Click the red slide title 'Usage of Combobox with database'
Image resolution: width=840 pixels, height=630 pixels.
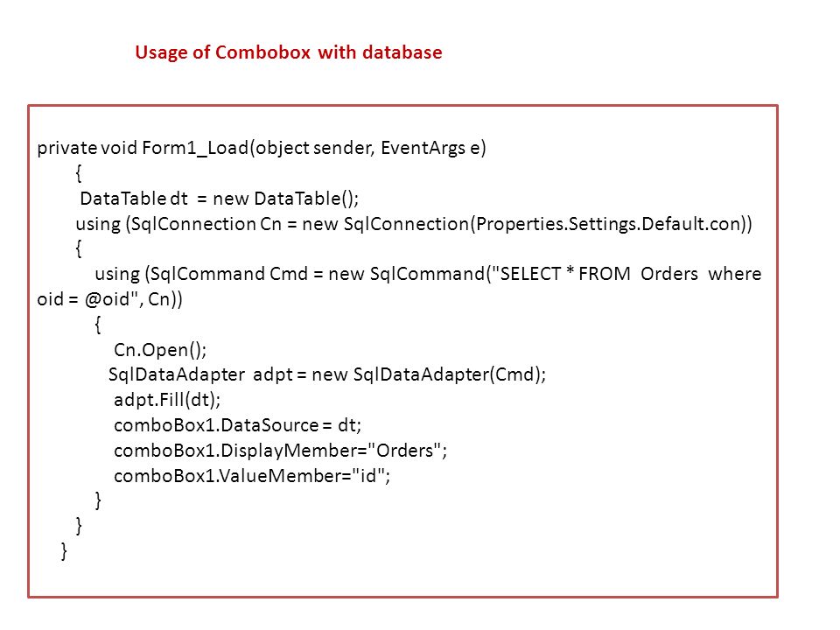tap(288, 52)
